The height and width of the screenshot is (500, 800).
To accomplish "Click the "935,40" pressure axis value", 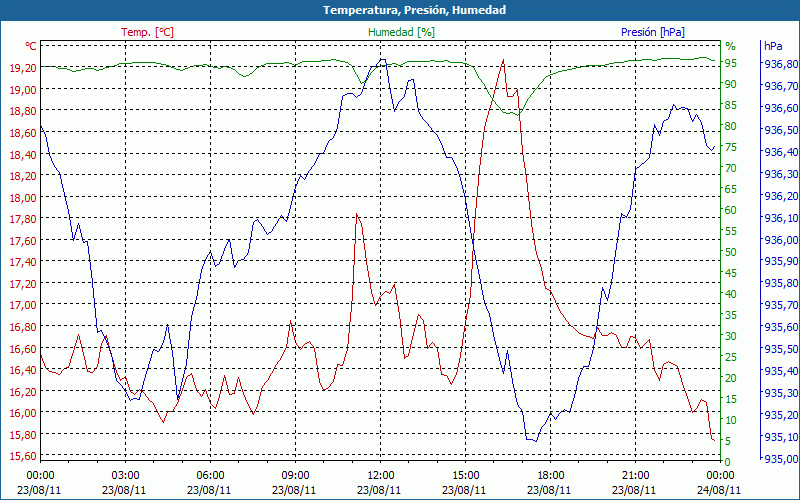I will pos(779,371).
